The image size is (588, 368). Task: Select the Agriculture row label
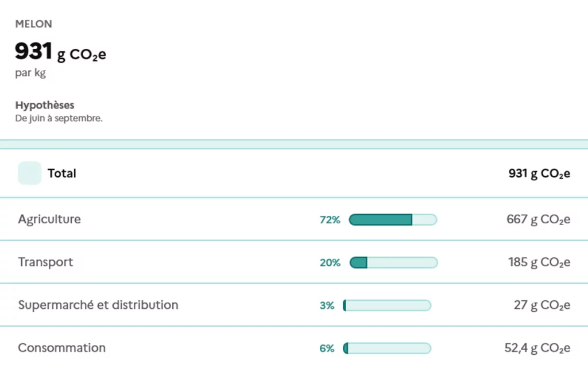pyautogui.click(x=49, y=219)
